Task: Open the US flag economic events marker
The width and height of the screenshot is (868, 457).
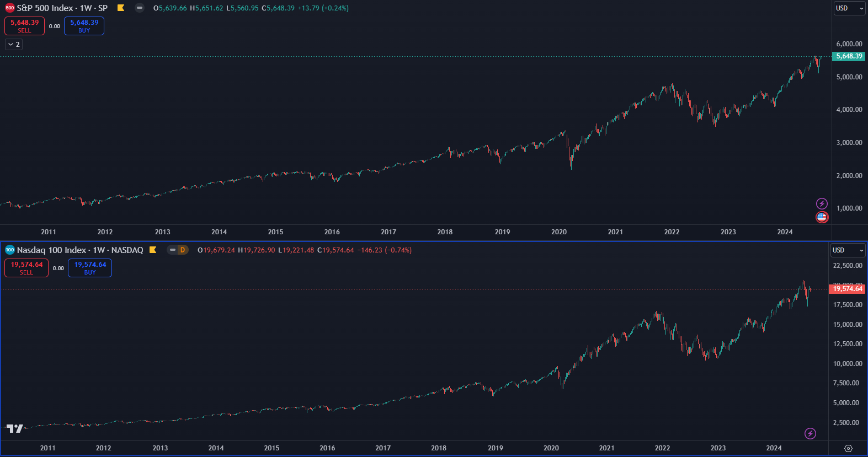Action: (822, 217)
